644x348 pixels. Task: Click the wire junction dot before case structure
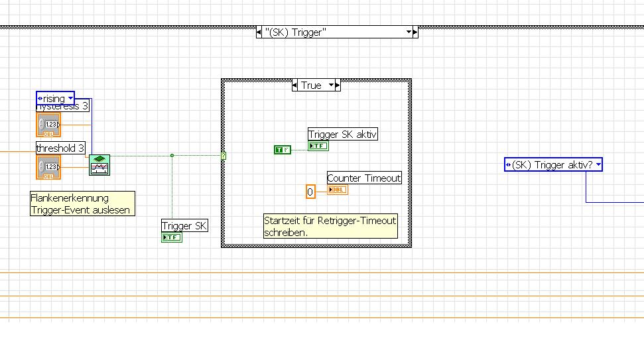tap(172, 156)
